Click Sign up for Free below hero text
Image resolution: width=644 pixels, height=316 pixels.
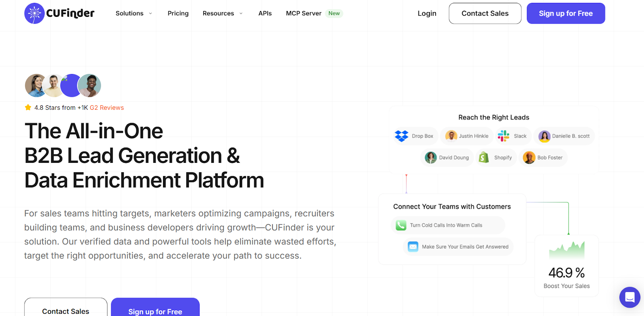coord(155,307)
